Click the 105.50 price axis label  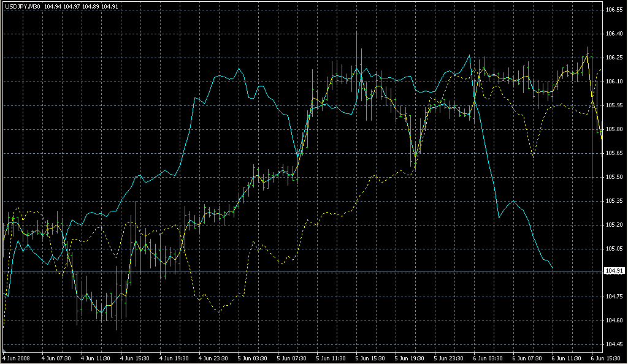pos(614,177)
